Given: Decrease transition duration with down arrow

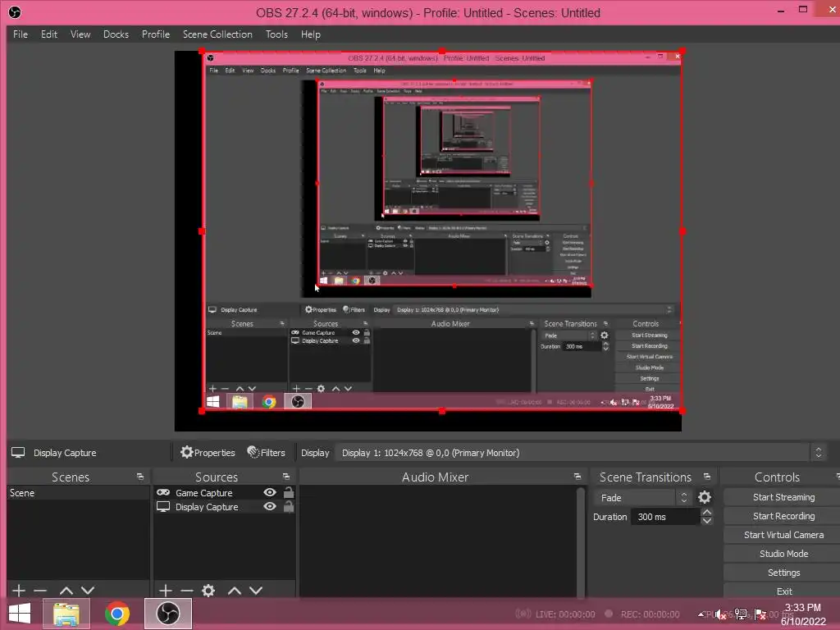Looking at the screenshot, I should (707, 521).
